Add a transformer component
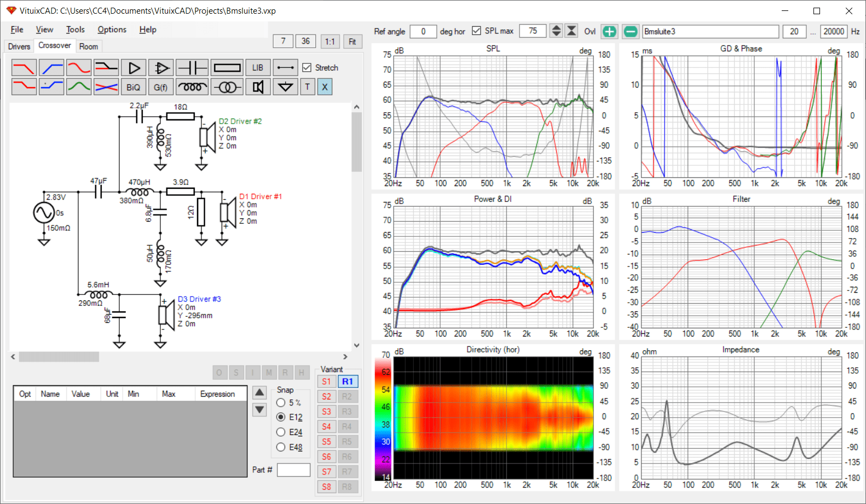866x504 pixels. click(227, 86)
